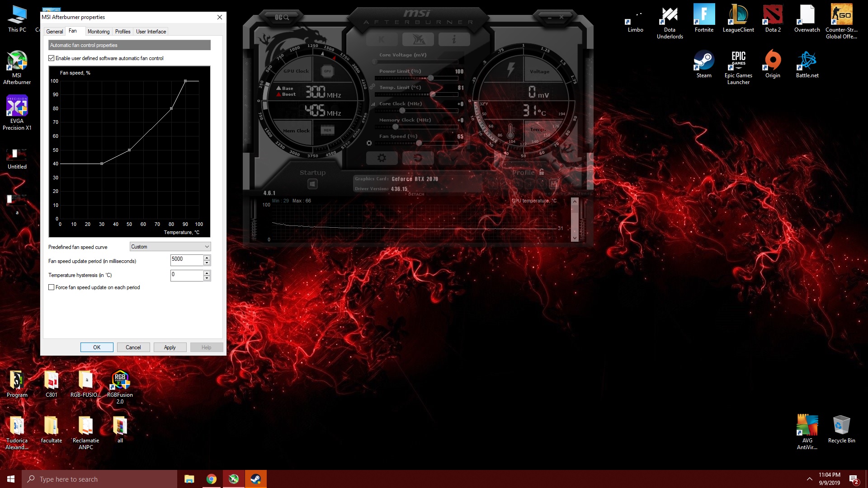The width and height of the screenshot is (868, 488).
Task: Switch to the Fan tab
Action: coord(73,31)
